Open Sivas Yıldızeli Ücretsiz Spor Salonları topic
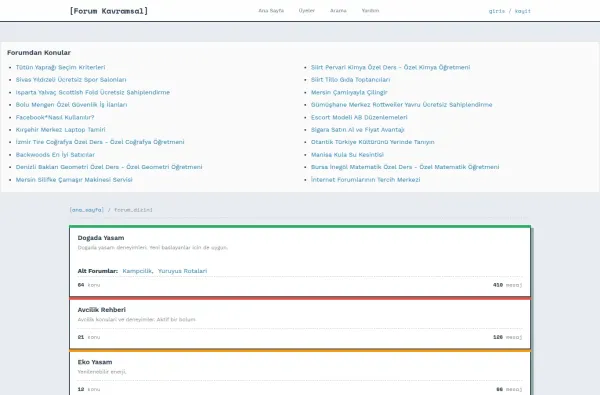The width and height of the screenshot is (600, 395). pyautogui.click(x=71, y=80)
